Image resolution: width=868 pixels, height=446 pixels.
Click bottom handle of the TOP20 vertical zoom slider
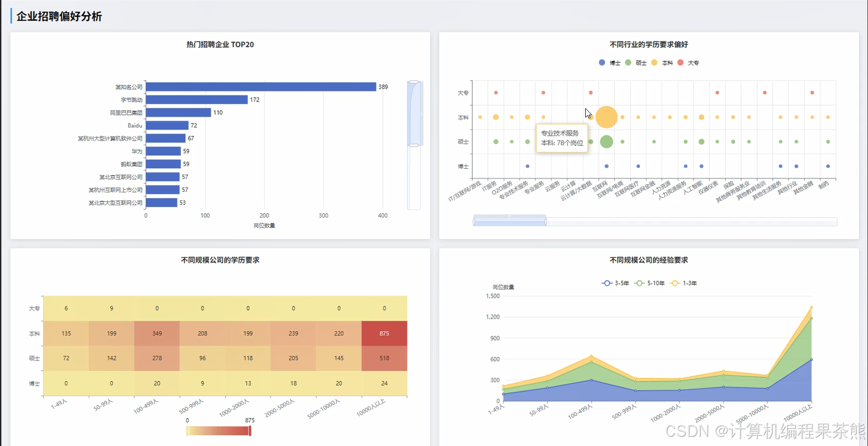(x=414, y=145)
